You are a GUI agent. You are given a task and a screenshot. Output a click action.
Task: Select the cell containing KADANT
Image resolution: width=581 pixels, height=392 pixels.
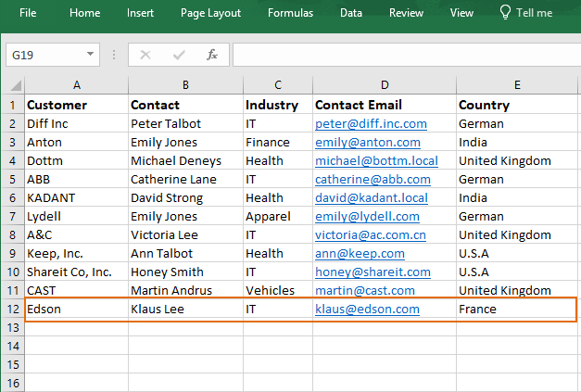point(76,197)
